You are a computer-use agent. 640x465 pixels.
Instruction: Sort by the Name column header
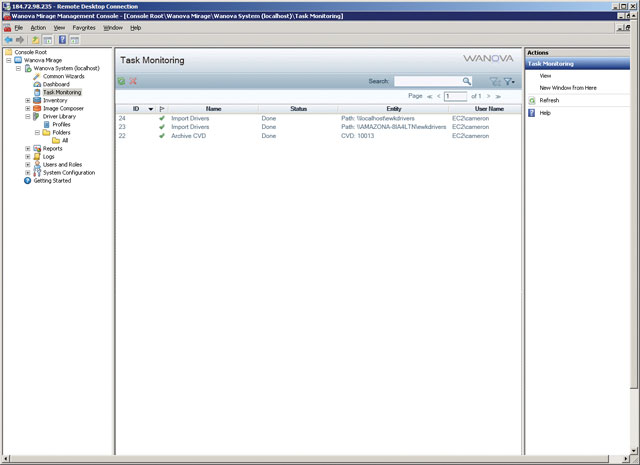click(213, 109)
